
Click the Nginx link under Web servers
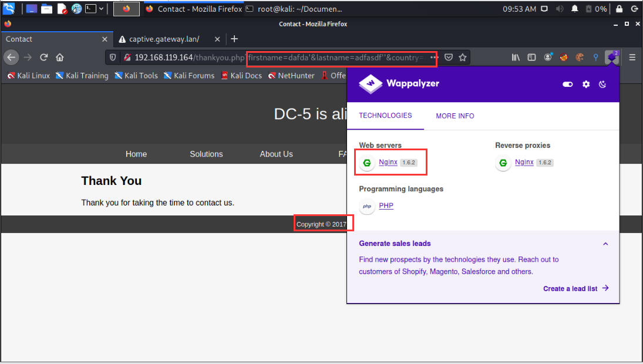click(388, 162)
